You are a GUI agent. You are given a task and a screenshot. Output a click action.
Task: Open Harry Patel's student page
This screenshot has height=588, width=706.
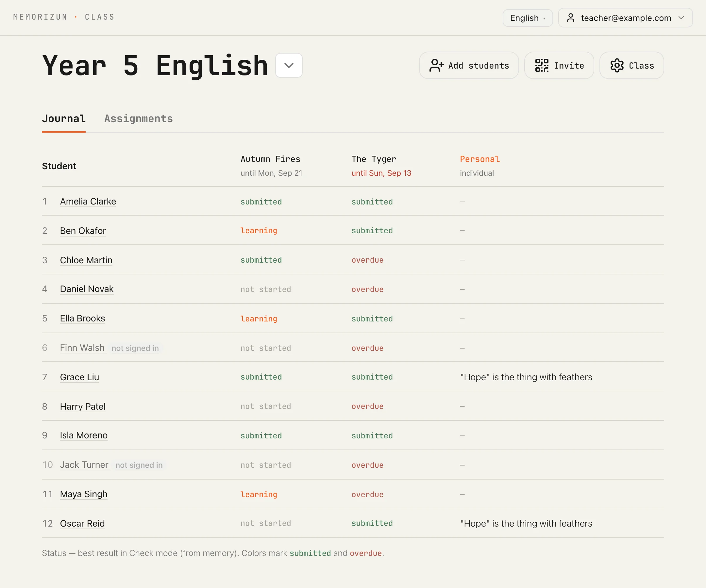point(83,407)
